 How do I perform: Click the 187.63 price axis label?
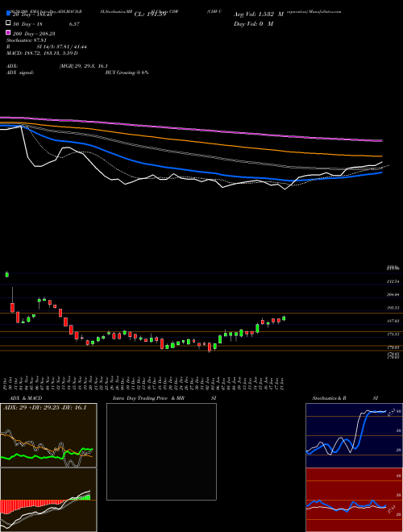[393, 321]
